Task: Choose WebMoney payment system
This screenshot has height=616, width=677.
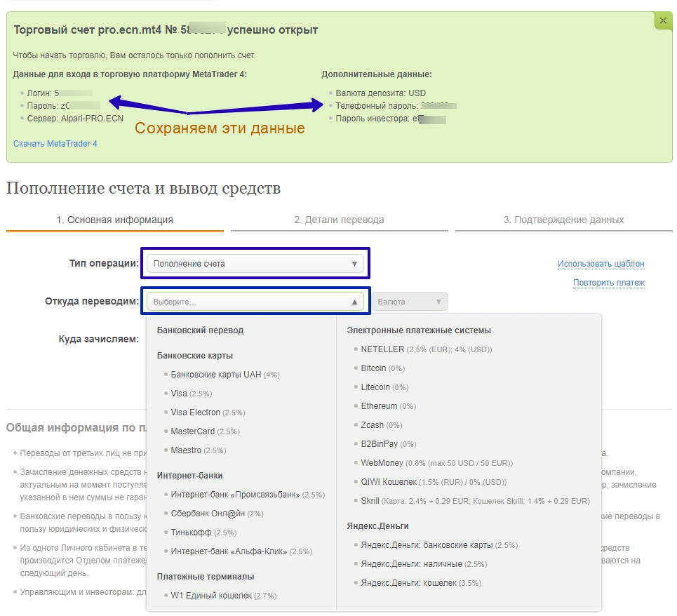Action: click(x=382, y=463)
